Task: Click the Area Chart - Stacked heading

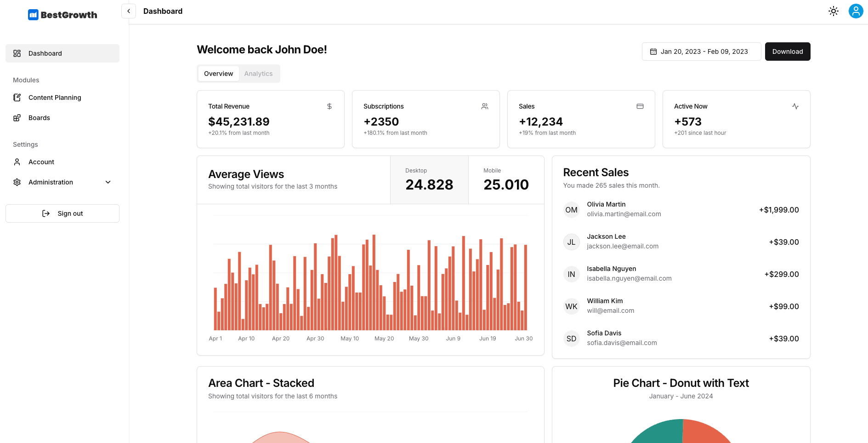Action: click(261, 383)
